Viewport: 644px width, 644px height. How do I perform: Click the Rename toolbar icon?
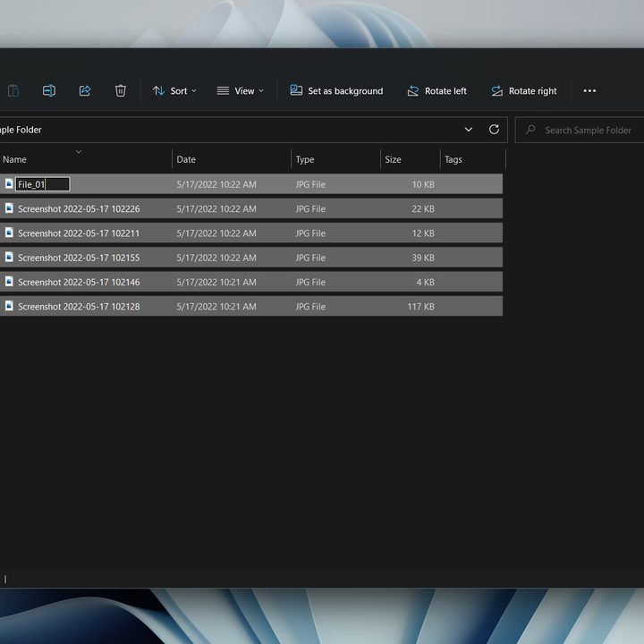[49, 90]
